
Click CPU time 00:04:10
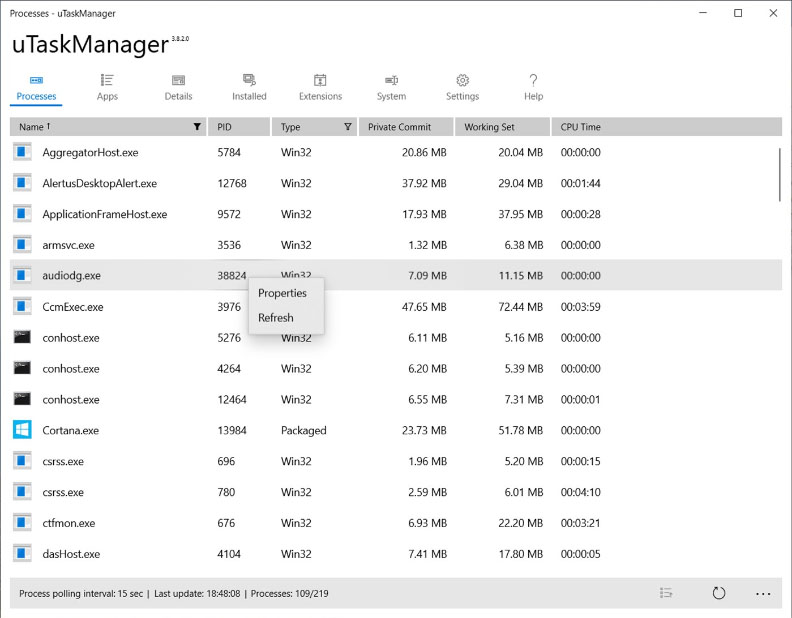point(580,492)
